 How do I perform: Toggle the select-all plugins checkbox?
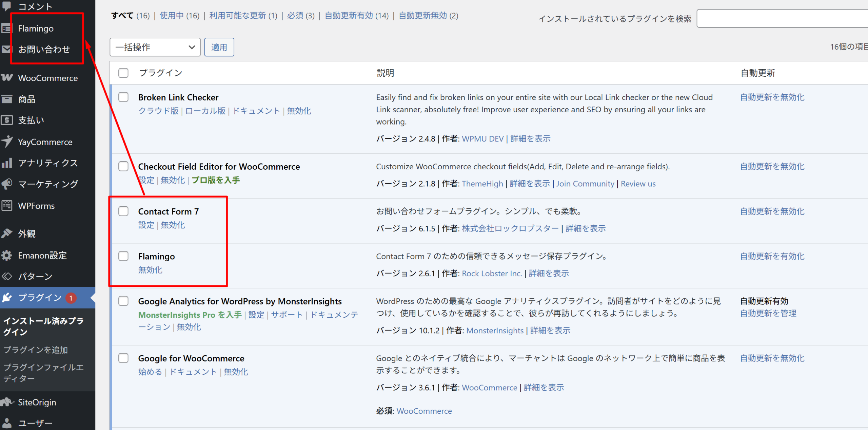123,73
